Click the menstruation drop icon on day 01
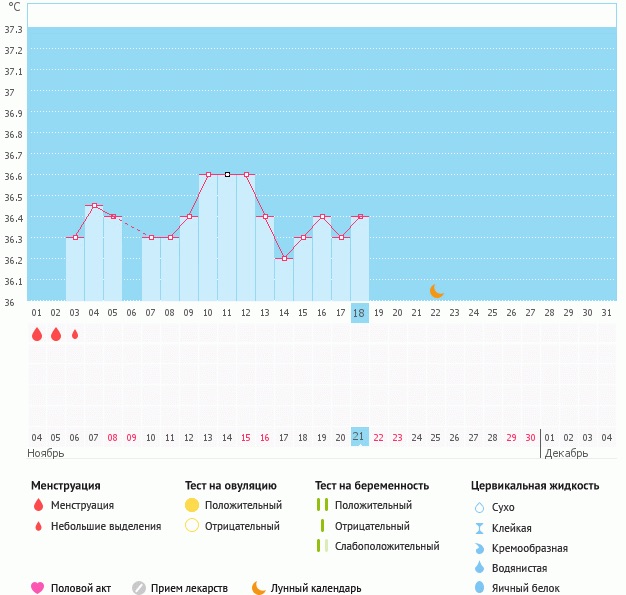This screenshot has height=595, width=626. 37,334
